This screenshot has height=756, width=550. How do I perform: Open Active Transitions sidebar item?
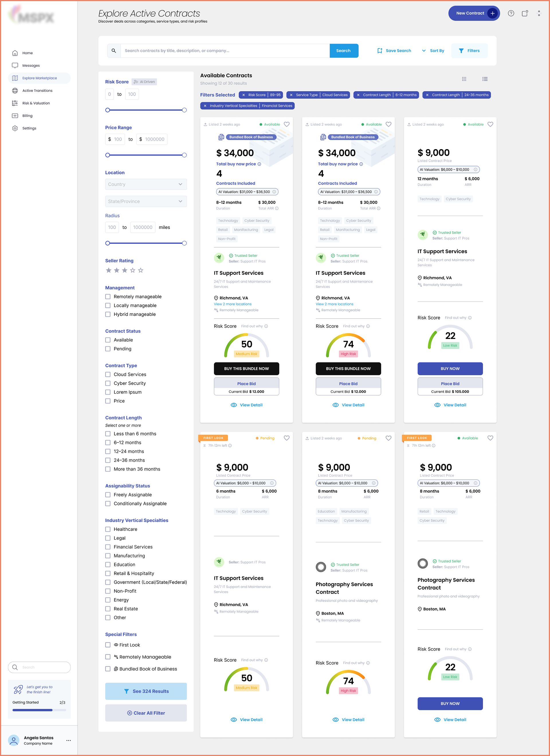coord(37,91)
